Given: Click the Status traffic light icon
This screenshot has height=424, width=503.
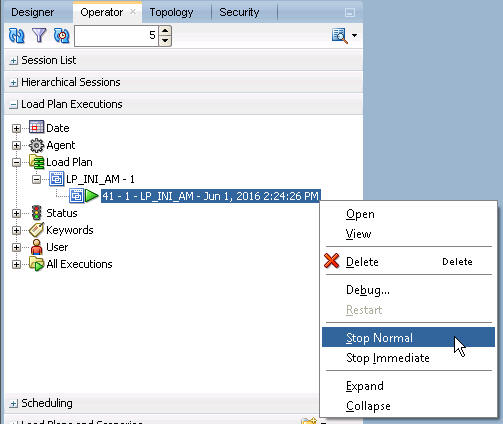Looking at the screenshot, I should 37,213.
